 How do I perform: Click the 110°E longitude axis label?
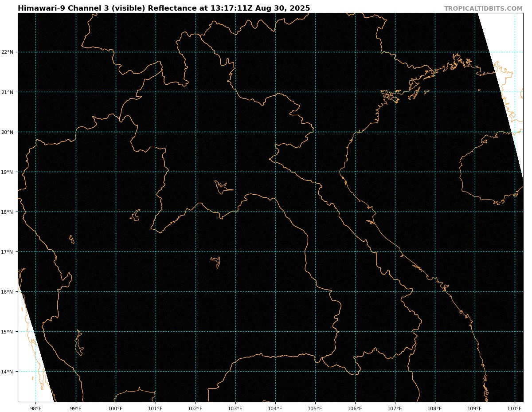pyautogui.click(x=515, y=408)
